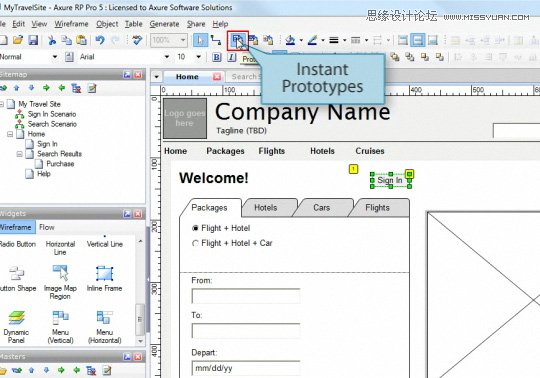Select the Menu (Horizontal) widget
This screenshot has height=378, width=540.
pyautogui.click(x=104, y=327)
